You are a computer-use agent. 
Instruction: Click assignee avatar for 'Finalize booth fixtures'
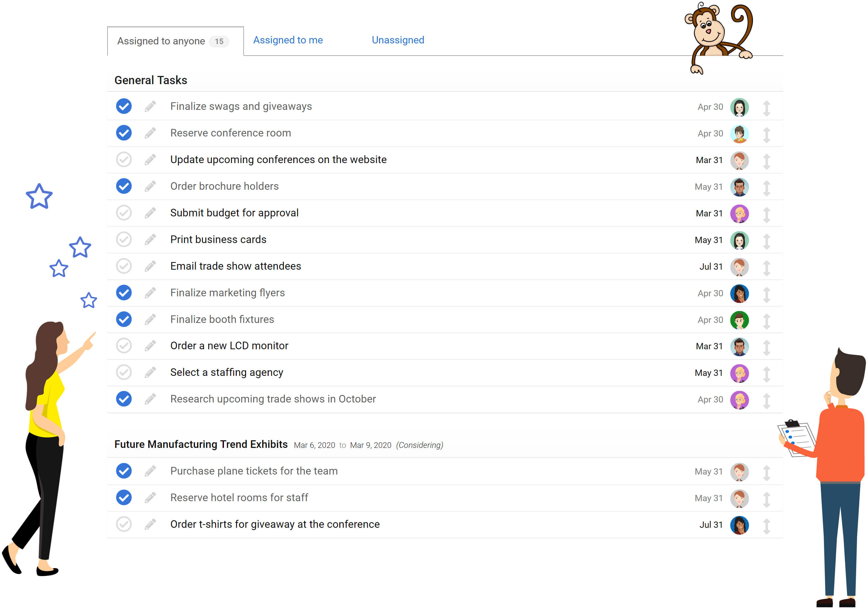[739, 320]
